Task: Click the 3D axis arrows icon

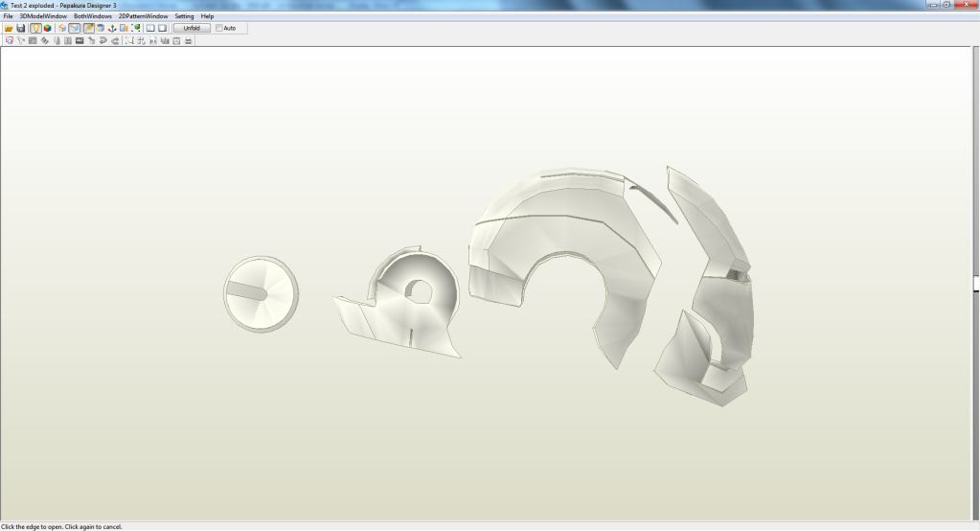Action: click(x=112, y=28)
